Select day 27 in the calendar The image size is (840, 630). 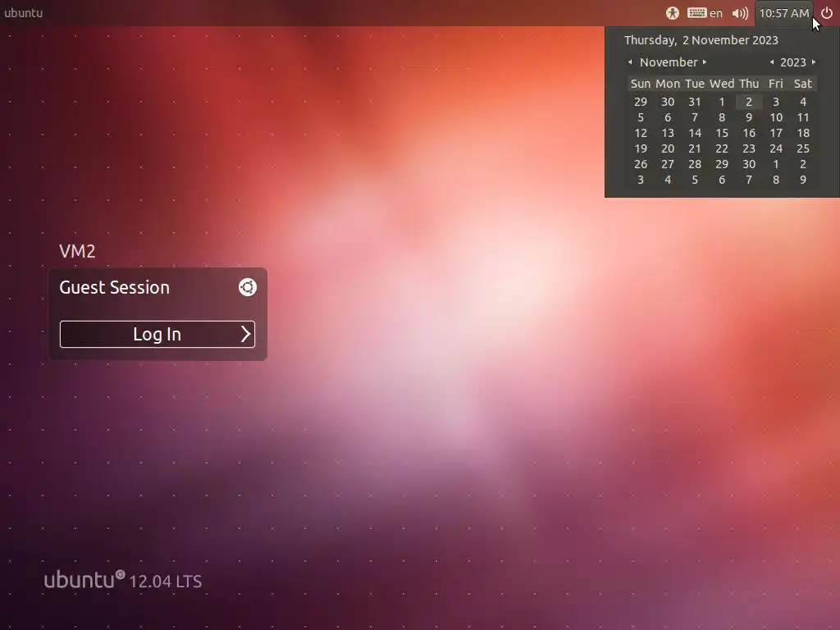click(x=668, y=164)
